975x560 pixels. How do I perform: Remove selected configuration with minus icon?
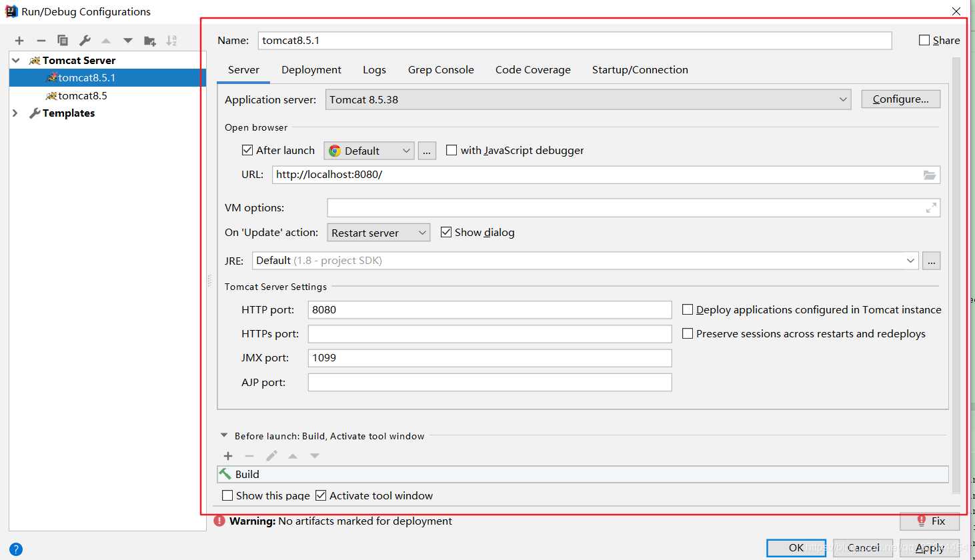point(41,41)
